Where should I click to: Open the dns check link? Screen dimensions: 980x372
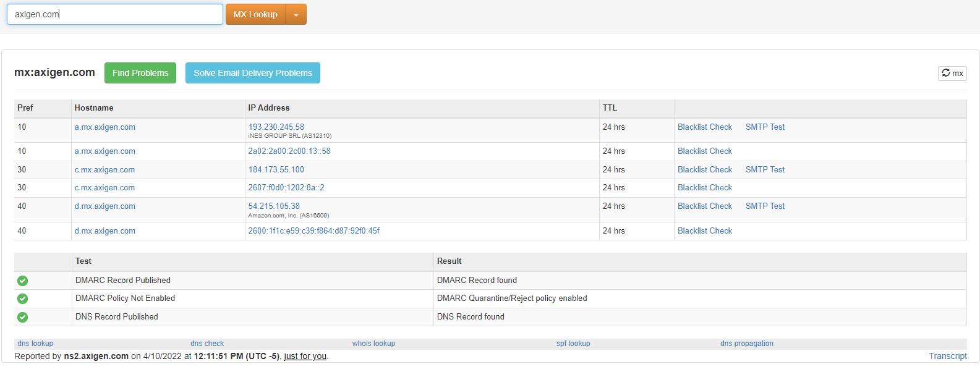click(x=207, y=344)
